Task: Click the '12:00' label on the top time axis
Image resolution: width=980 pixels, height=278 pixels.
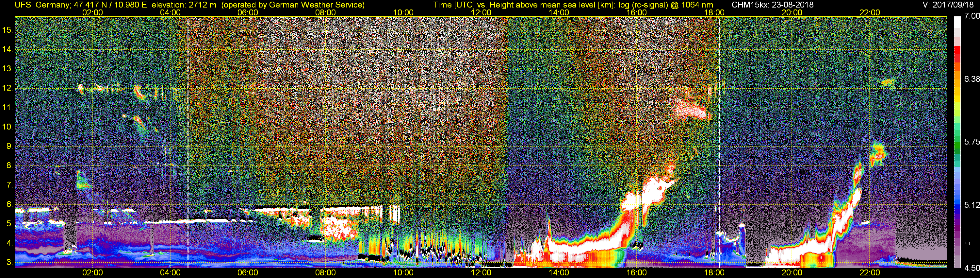Action: [481, 12]
